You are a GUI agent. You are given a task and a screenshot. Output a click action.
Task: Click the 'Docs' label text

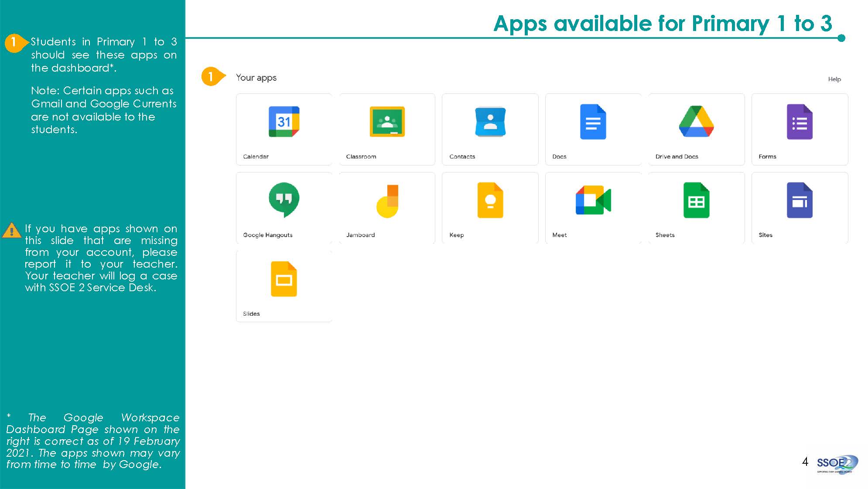559,156
